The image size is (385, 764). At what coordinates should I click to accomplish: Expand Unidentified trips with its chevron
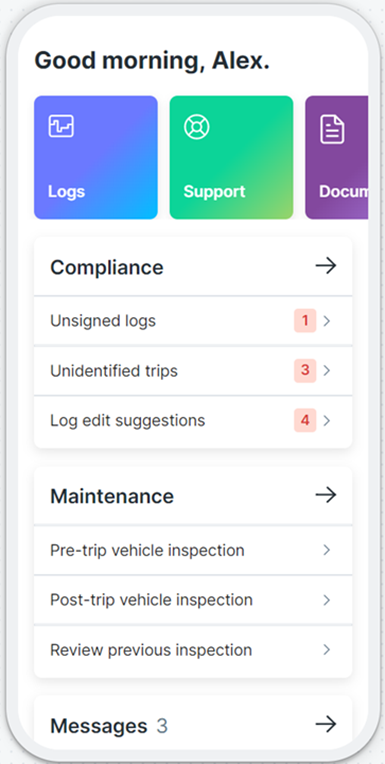[327, 371]
